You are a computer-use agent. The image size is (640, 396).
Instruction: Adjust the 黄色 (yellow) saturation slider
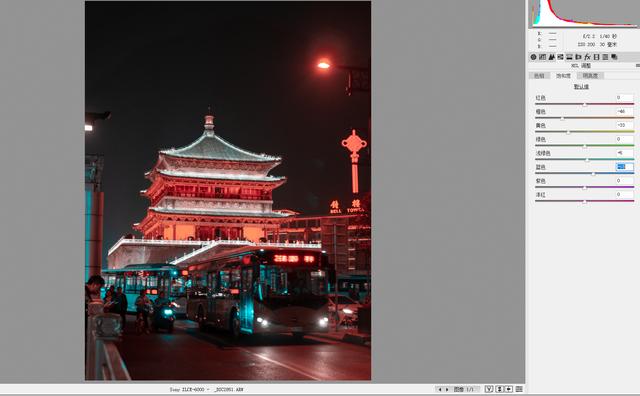tap(568, 132)
